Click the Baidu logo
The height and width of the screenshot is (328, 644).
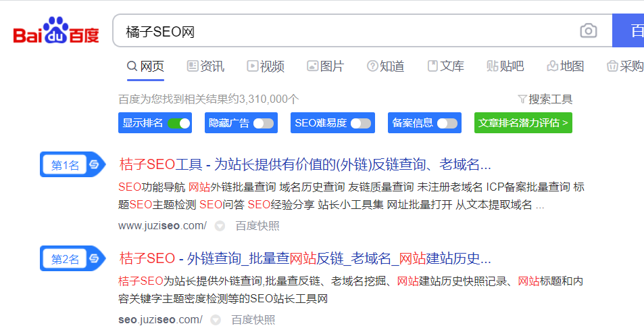tap(56, 30)
